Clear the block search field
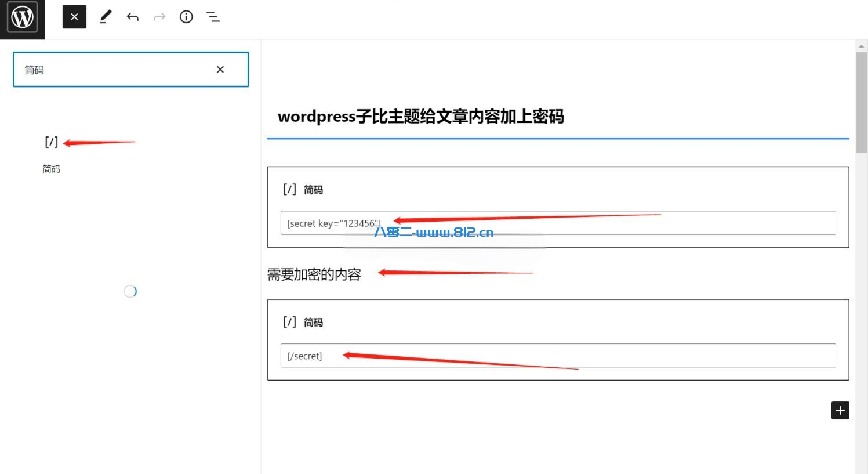868x474 pixels. [x=220, y=70]
